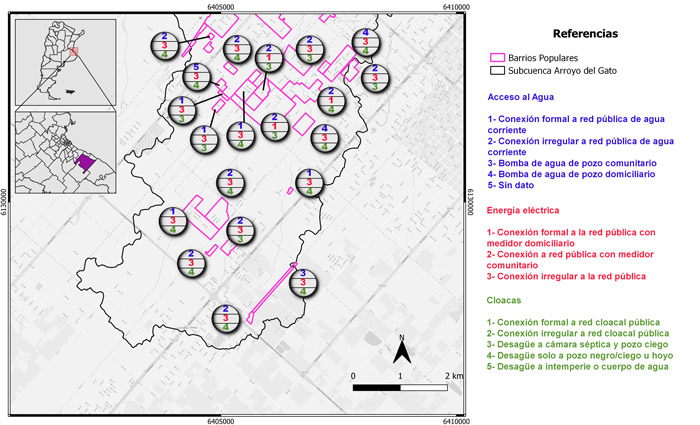The height and width of the screenshot is (425, 700).
Task: Click the southernmost circular marker on map
Action: [226, 318]
